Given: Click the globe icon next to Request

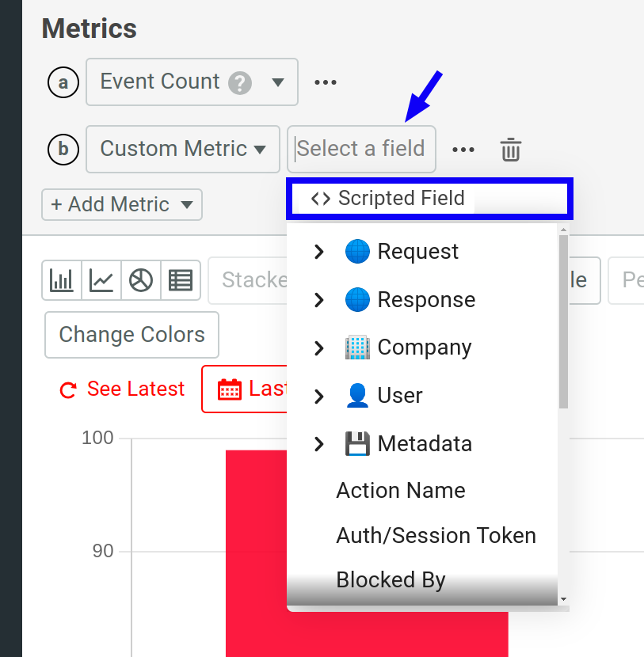Looking at the screenshot, I should (358, 251).
